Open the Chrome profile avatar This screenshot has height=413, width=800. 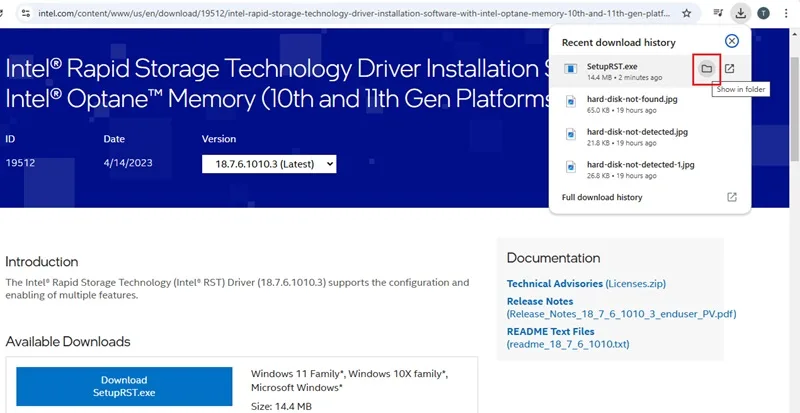click(x=763, y=13)
